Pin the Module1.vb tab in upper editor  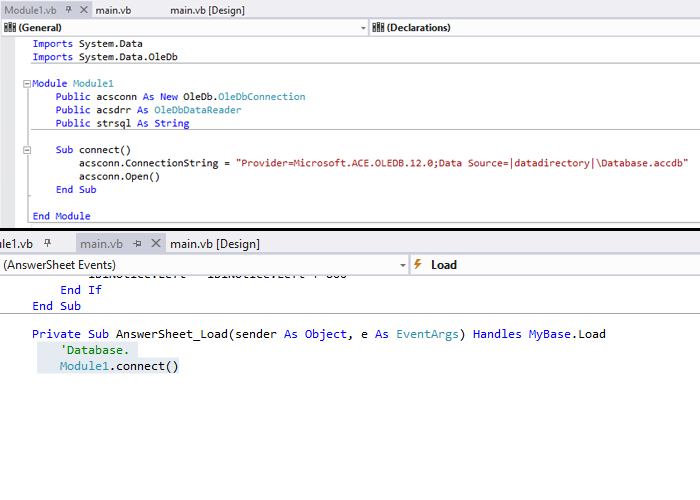pos(69,9)
